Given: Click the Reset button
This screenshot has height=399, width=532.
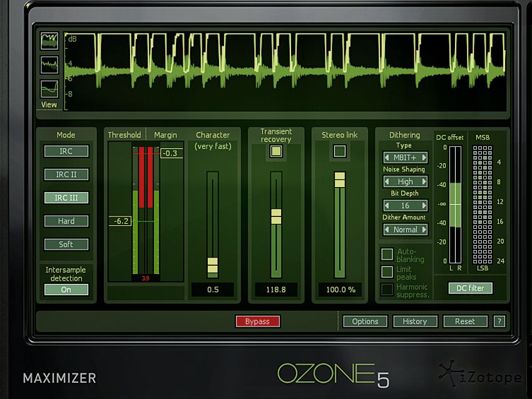Looking at the screenshot, I should [x=465, y=321].
